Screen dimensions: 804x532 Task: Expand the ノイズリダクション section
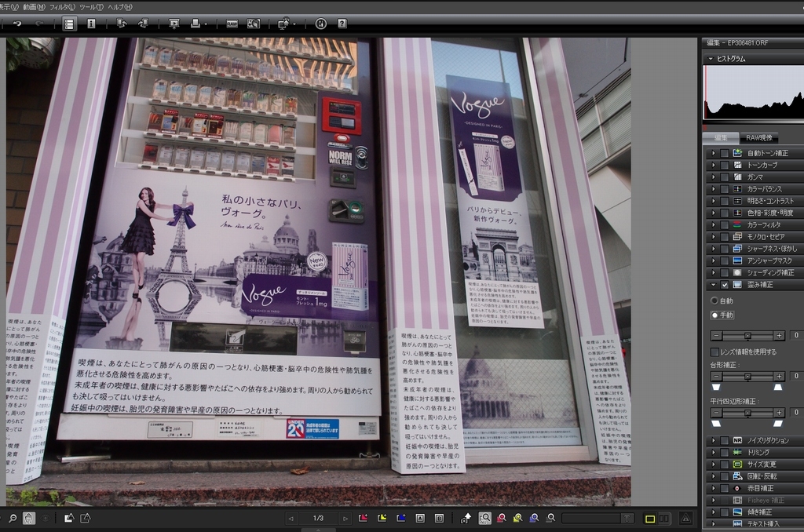point(713,441)
